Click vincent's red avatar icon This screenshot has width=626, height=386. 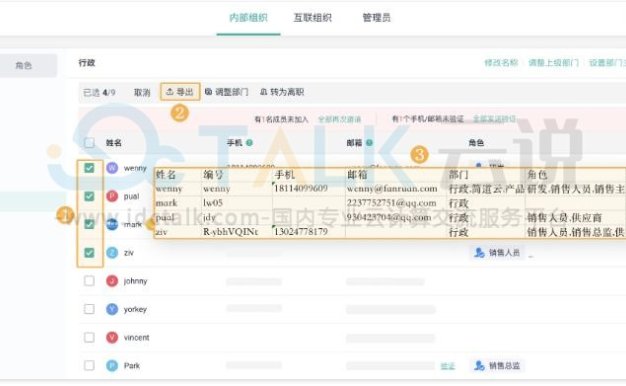point(112,337)
